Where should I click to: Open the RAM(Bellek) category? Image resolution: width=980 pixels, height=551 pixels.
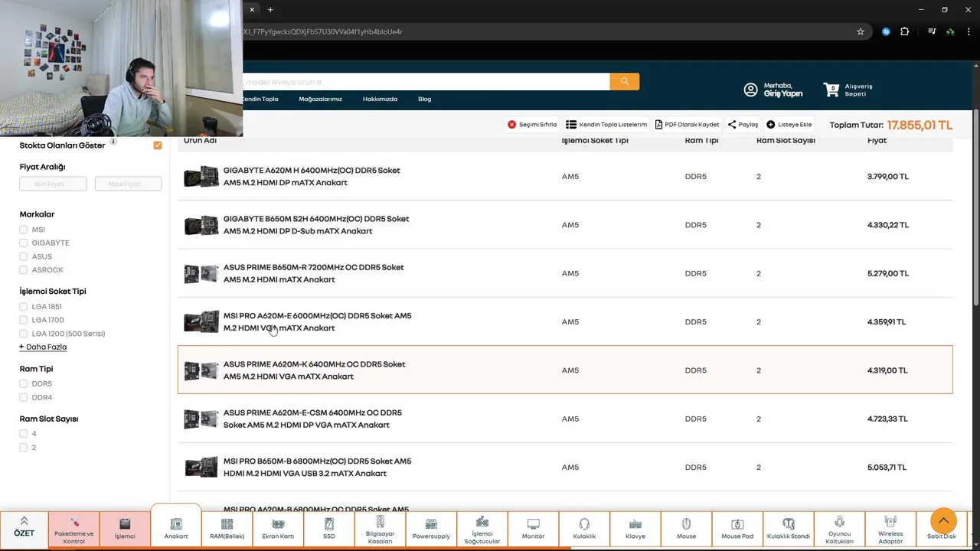(x=227, y=529)
